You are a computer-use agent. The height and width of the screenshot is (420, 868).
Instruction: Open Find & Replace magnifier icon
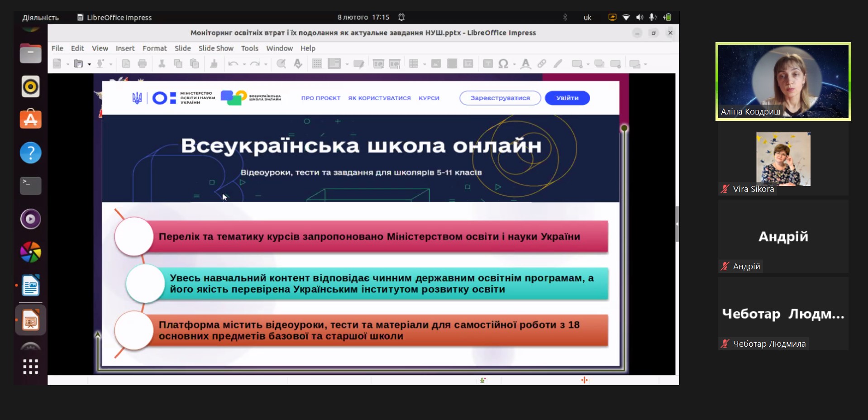[x=281, y=64]
